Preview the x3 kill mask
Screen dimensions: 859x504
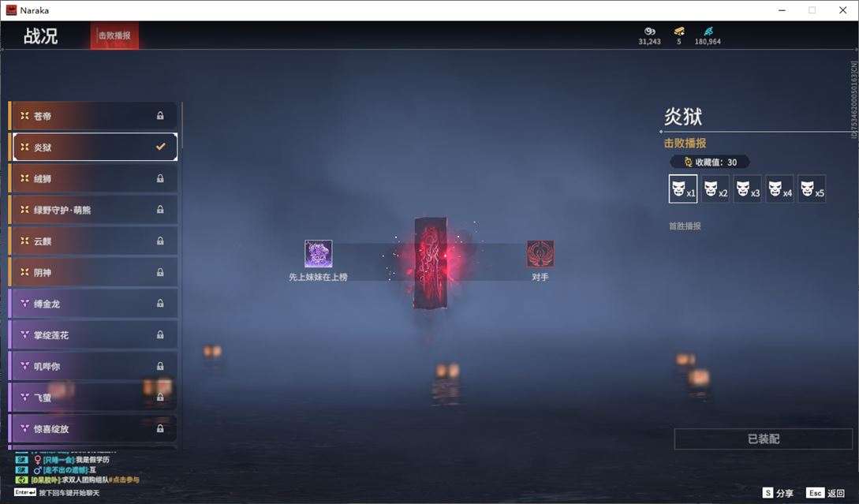tap(747, 189)
